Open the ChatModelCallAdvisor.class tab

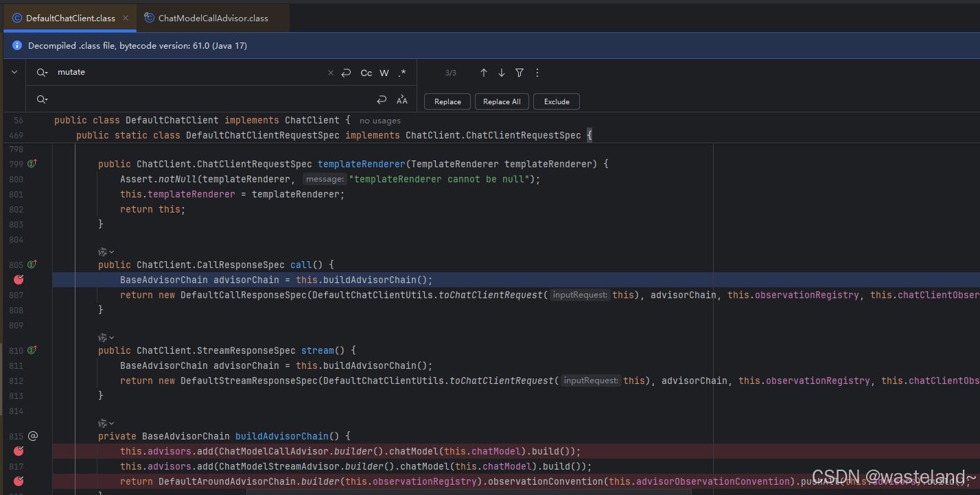click(x=213, y=18)
